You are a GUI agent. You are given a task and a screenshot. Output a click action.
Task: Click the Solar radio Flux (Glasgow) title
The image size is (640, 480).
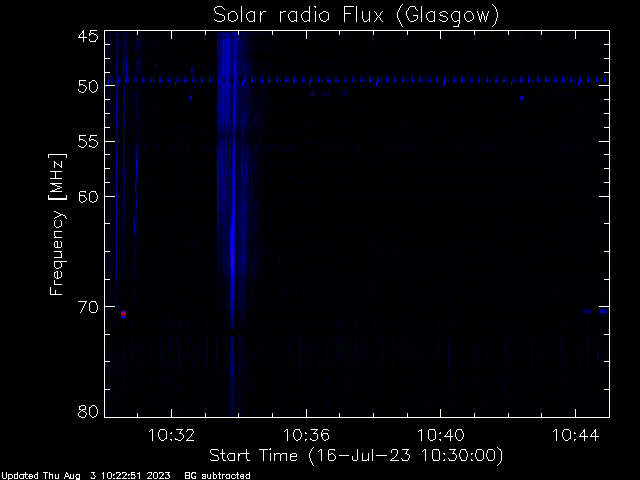click(x=356, y=16)
